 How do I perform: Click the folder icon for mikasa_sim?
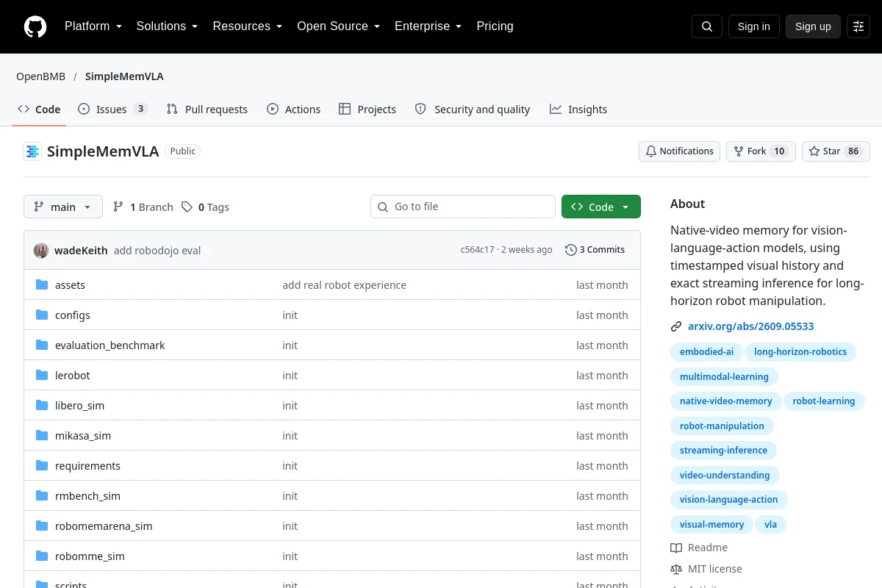tap(42, 436)
